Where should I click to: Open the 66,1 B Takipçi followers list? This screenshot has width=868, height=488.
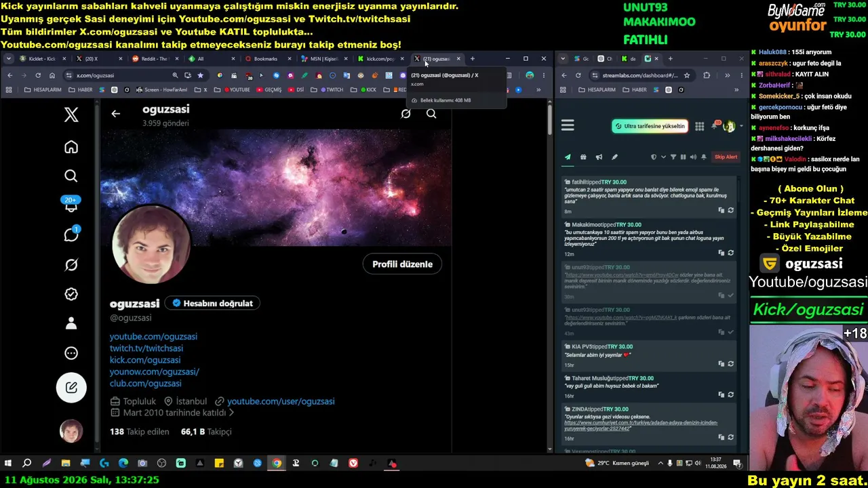click(206, 432)
